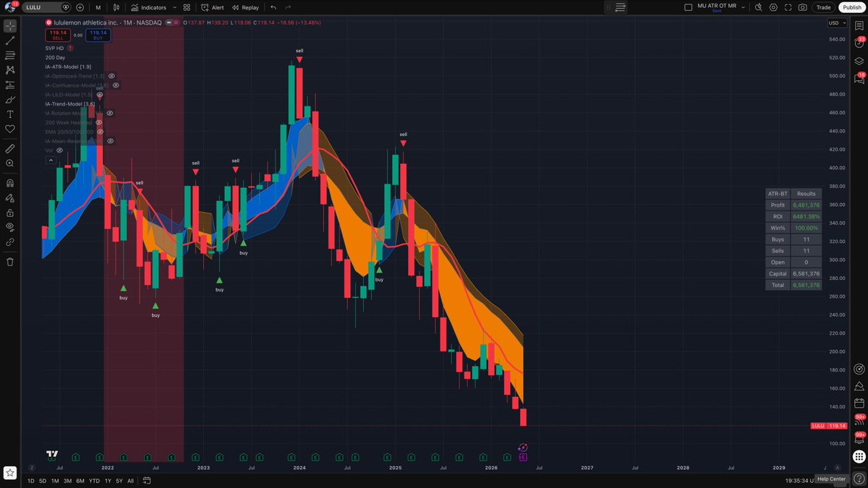Open layout setup square icon
868x488 pixels.
click(687, 7)
